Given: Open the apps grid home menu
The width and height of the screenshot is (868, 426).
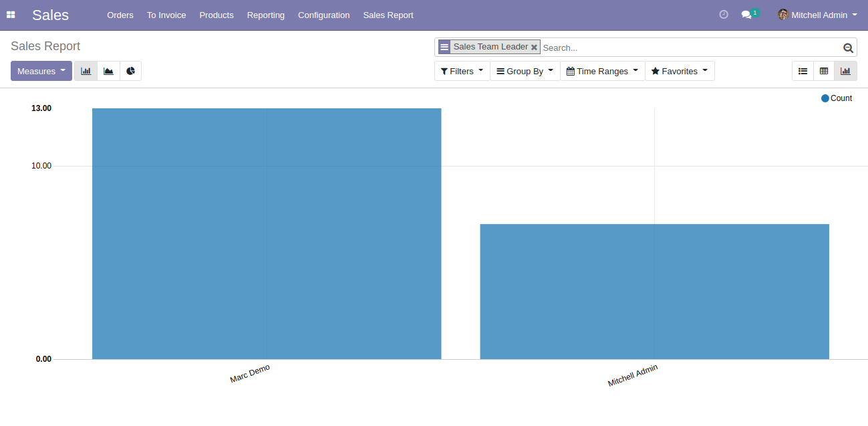Looking at the screenshot, I should (x=11, y=15).
